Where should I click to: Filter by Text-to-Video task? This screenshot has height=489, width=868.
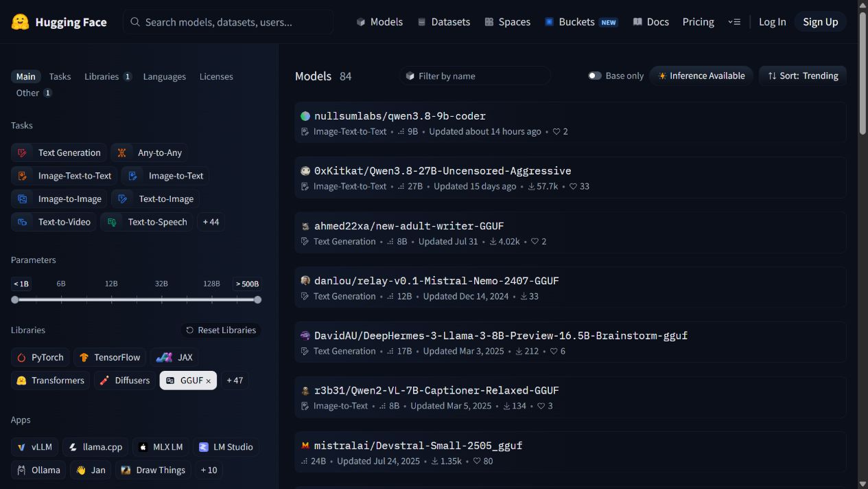(54, 222)
